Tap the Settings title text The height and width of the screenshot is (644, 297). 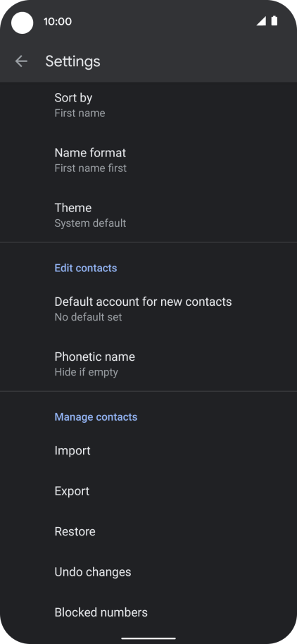72,61
